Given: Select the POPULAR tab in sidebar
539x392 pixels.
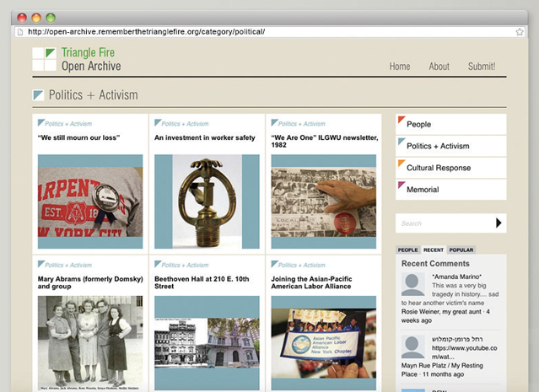Looking at the screenshot, I should [x=461, y=250].
